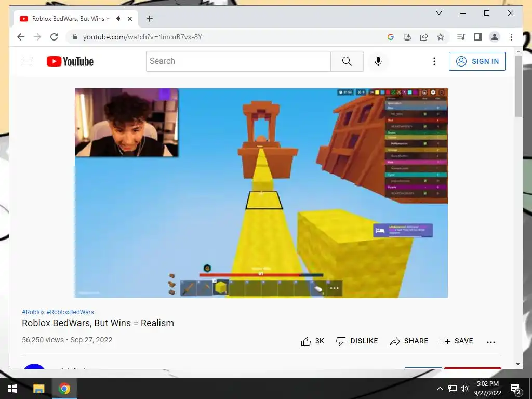
Task: Click the 56,250 views text
Action: [43, 340]
